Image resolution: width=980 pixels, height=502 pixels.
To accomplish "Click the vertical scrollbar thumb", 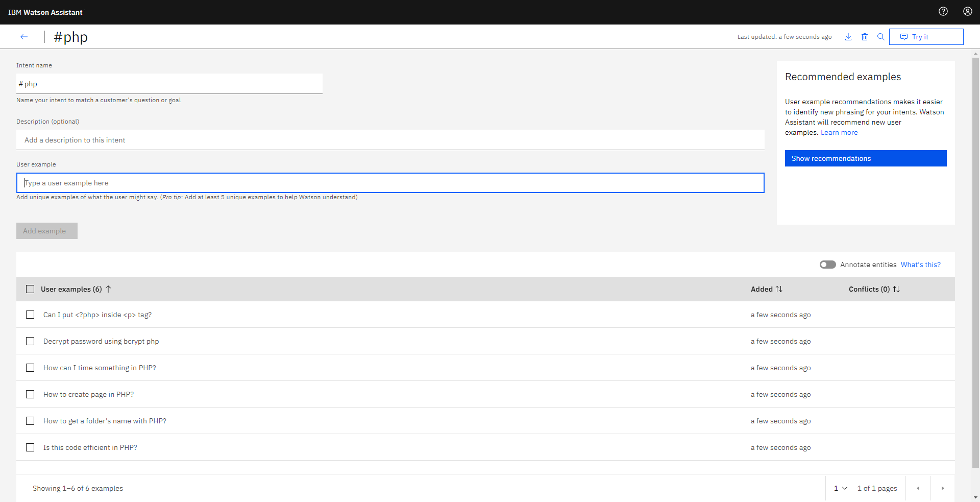I will (x=975, y=261).
